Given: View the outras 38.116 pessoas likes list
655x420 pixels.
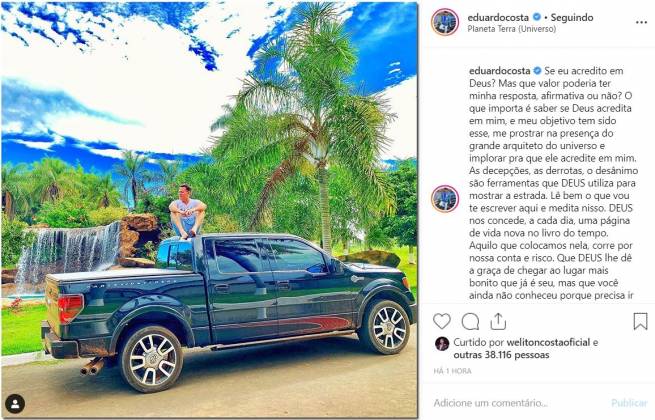Looking at the screenshot, I should pos(501,355).
